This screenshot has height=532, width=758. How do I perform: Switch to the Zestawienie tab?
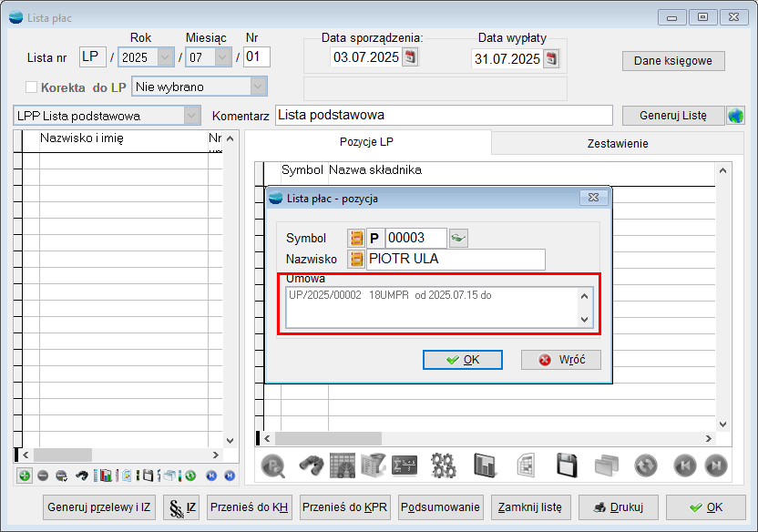click(x=618, y=144)
